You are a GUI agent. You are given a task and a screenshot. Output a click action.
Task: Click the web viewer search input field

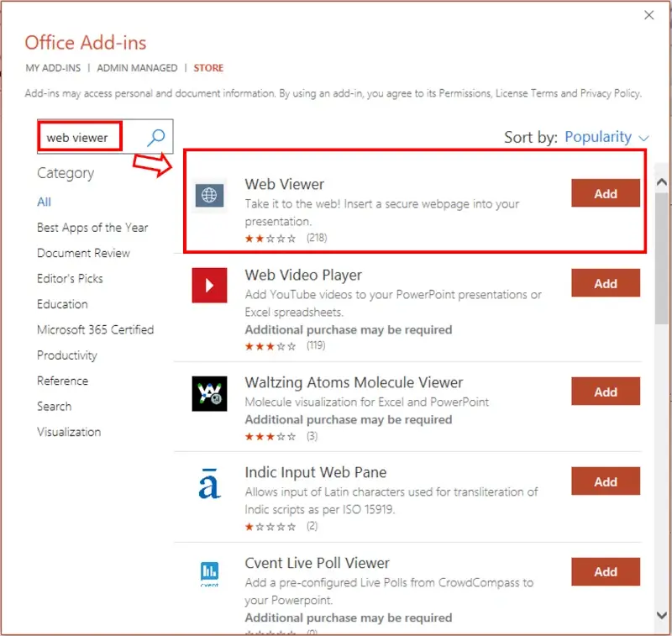[80, 137]
